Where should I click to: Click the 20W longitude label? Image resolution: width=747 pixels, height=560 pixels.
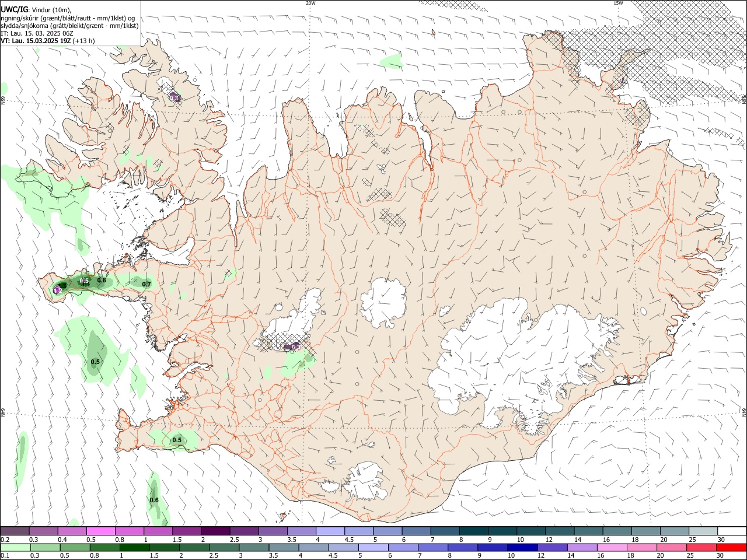pyautogui.click(x=310, y=3)
